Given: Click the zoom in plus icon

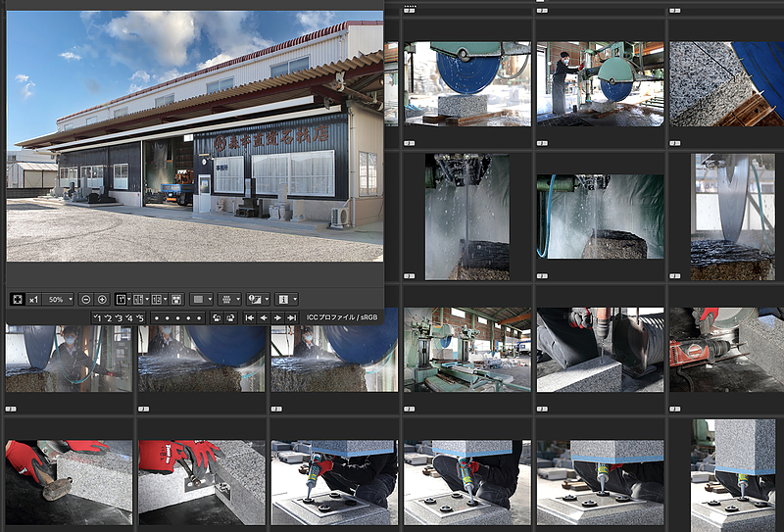Looking at the screenshot, I should click(x=102, y=299).
